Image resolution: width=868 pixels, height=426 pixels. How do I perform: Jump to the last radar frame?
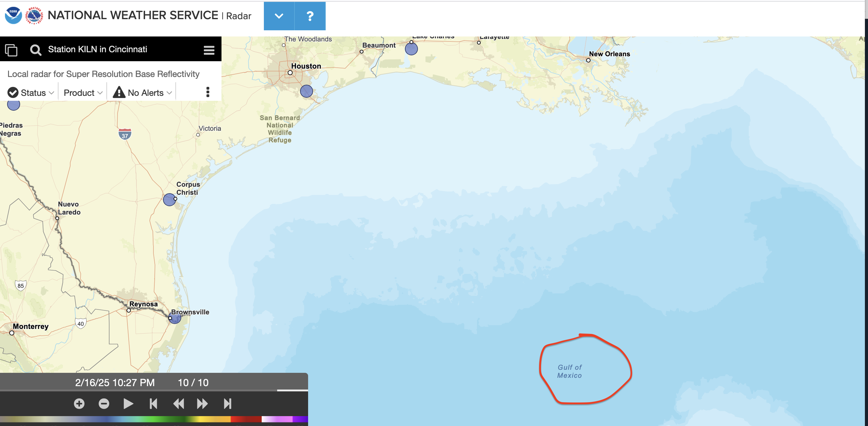(x=227, y=403)
